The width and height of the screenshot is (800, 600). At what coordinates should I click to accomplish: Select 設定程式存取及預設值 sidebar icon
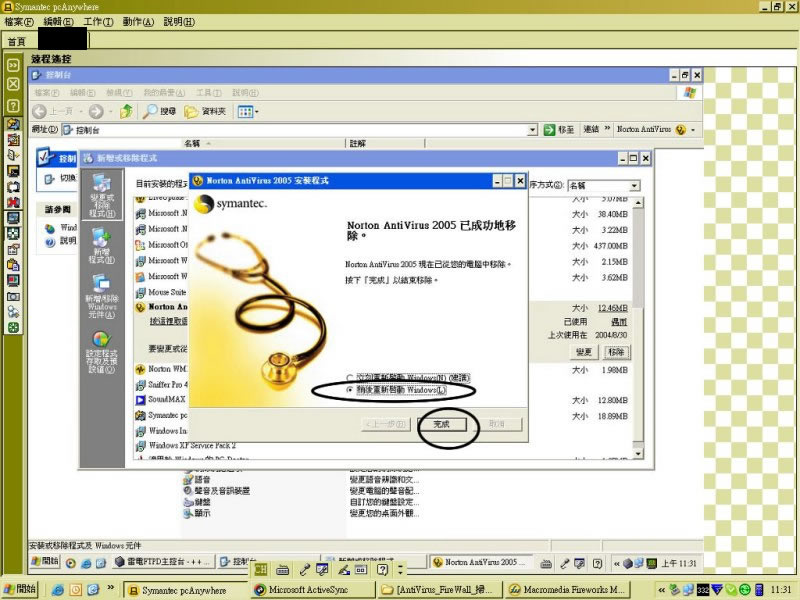pyautogui.click(x=102, y=352)
